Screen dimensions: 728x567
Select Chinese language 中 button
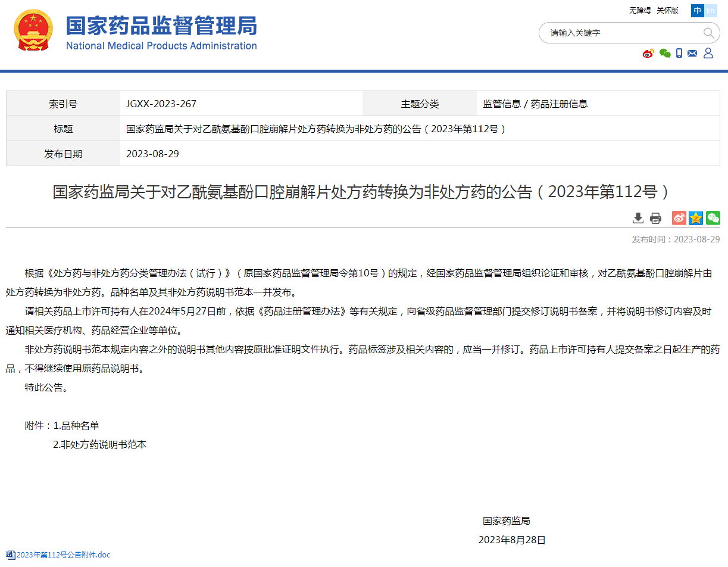[x=698, y=11]
